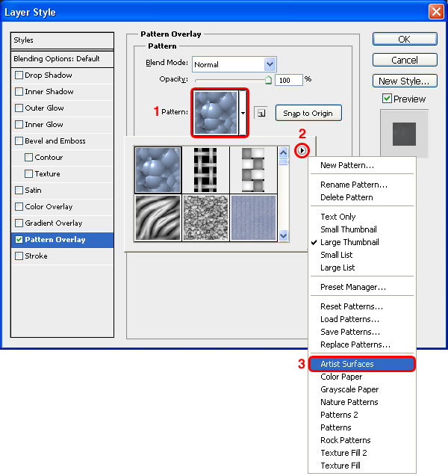Select the black woven pattern thumbnail

pyautogui.click(x=205, y=169)
